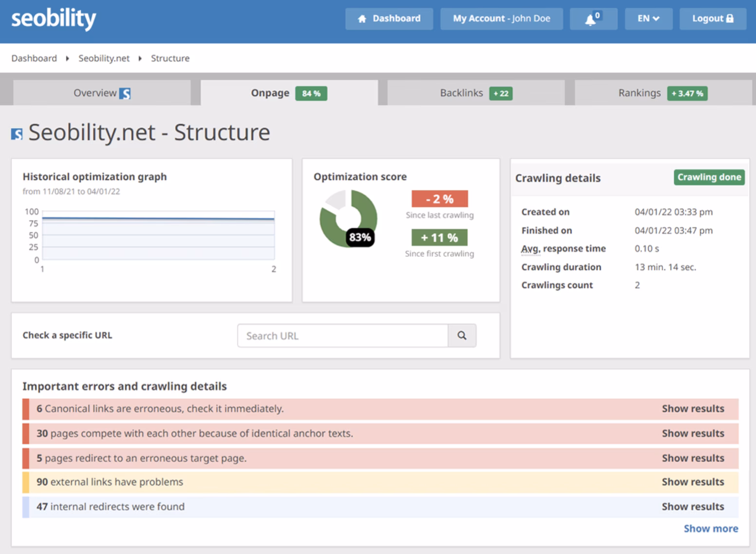Click the magnifier search icon button
Screen dimensions: 756x554
[x=462, y=335]
